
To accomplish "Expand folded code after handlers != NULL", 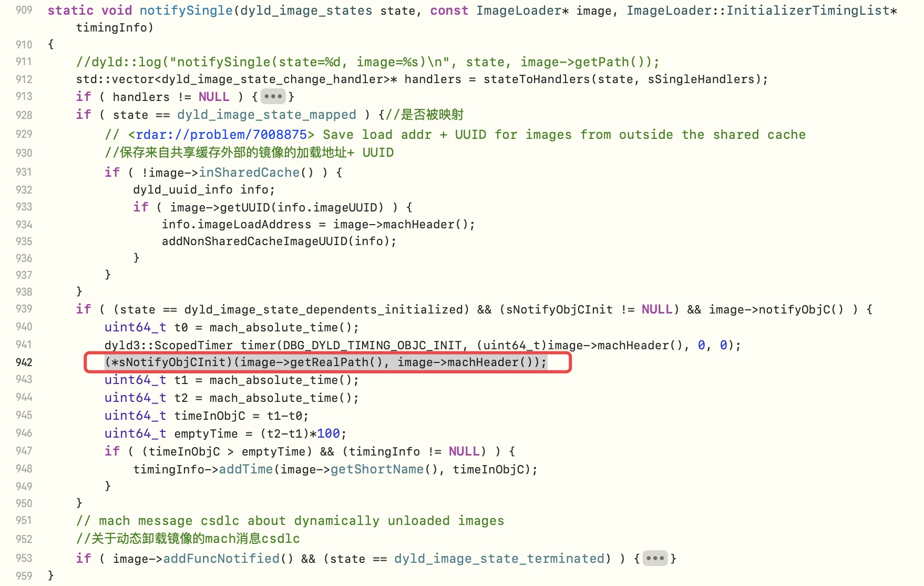I will [x=273, y=97].
